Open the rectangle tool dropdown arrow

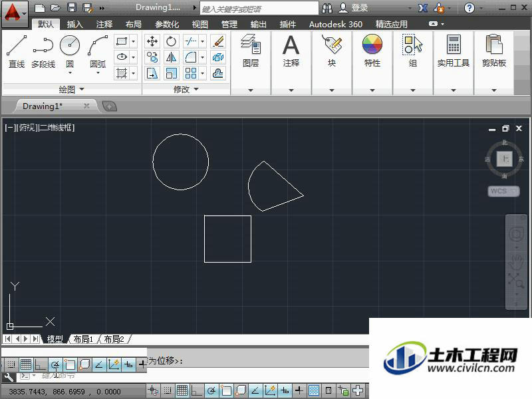134,41
